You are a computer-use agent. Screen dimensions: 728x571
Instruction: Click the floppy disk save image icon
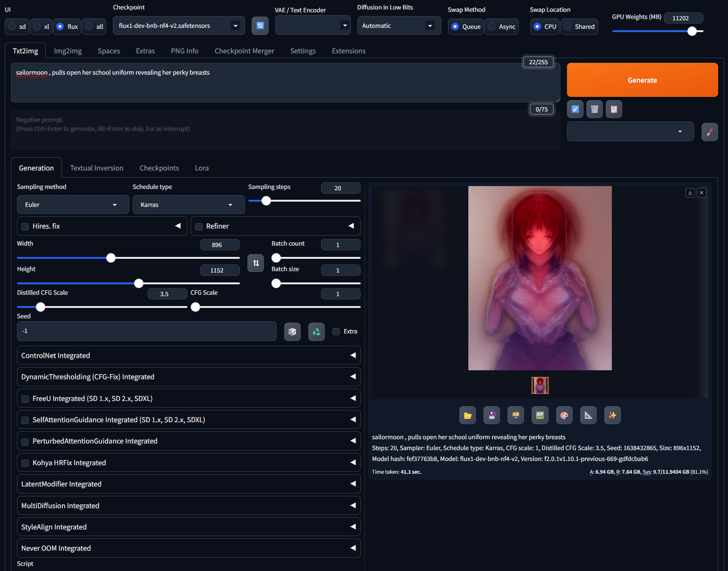point(491,416)
